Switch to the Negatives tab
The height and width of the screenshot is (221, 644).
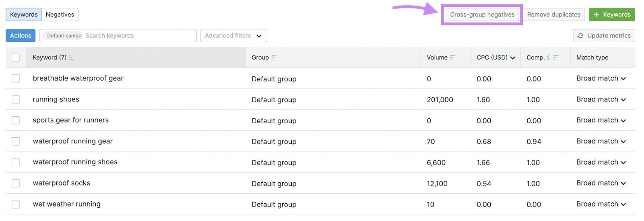click(x=60, y=14)
